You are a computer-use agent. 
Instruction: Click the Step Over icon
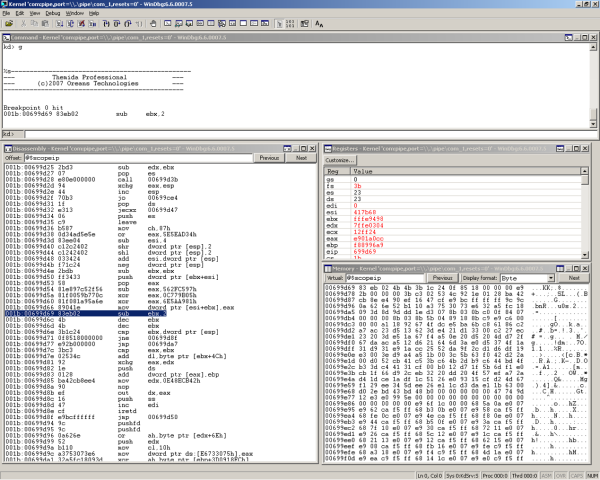click(117, 24)
